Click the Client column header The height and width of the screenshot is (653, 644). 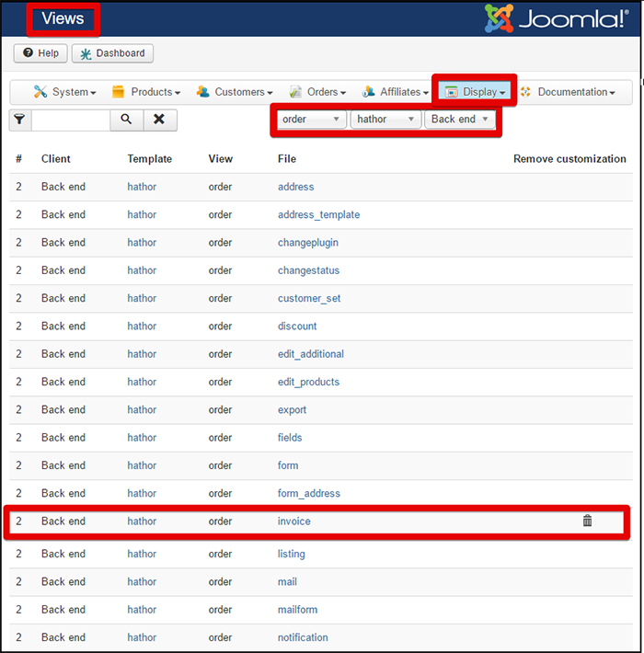coord(56,159)
